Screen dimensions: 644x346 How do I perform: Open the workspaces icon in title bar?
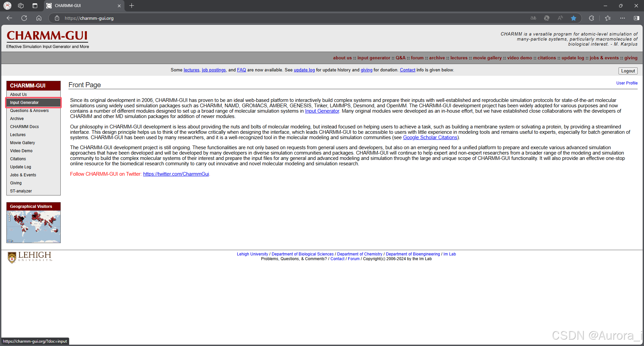(x=21, y=6)
